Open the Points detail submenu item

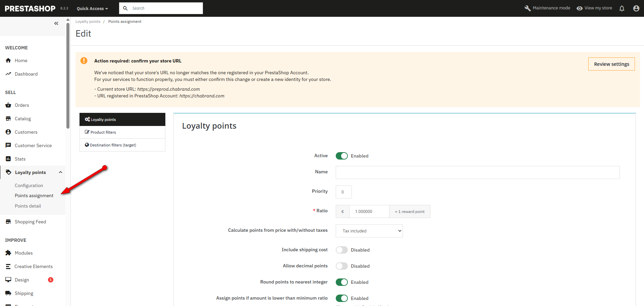28,206
